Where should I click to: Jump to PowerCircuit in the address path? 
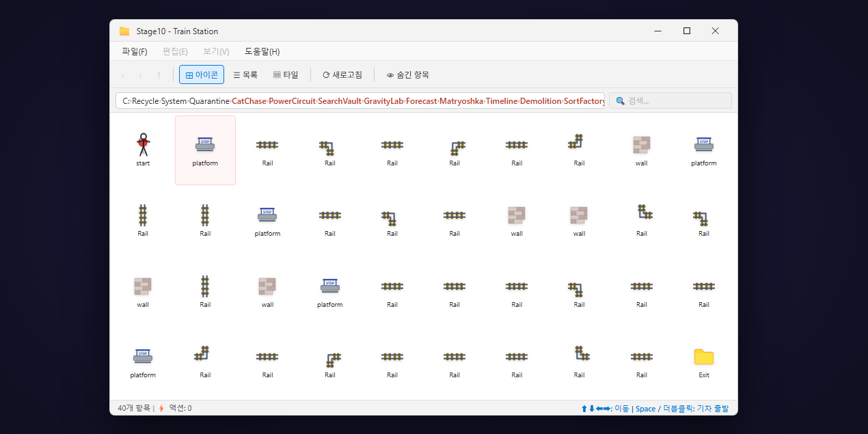pyautogui.click(x=292, y=101)
